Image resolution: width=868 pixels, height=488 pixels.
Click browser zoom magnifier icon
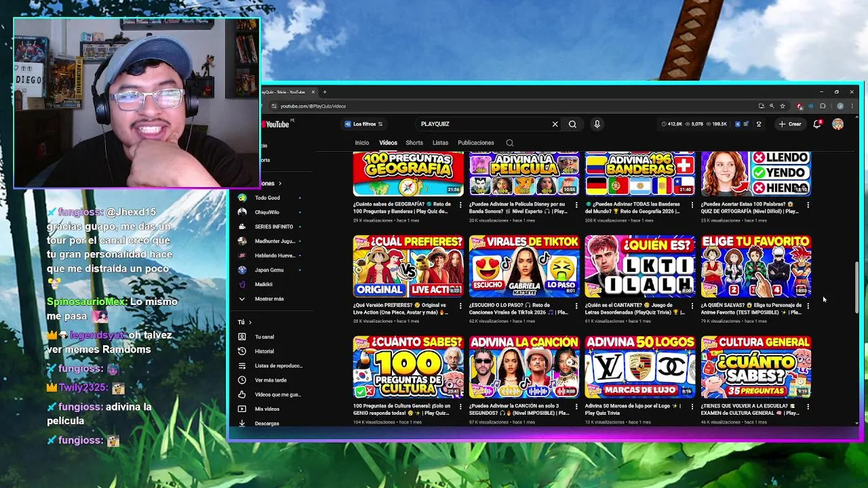coord(772,106)
